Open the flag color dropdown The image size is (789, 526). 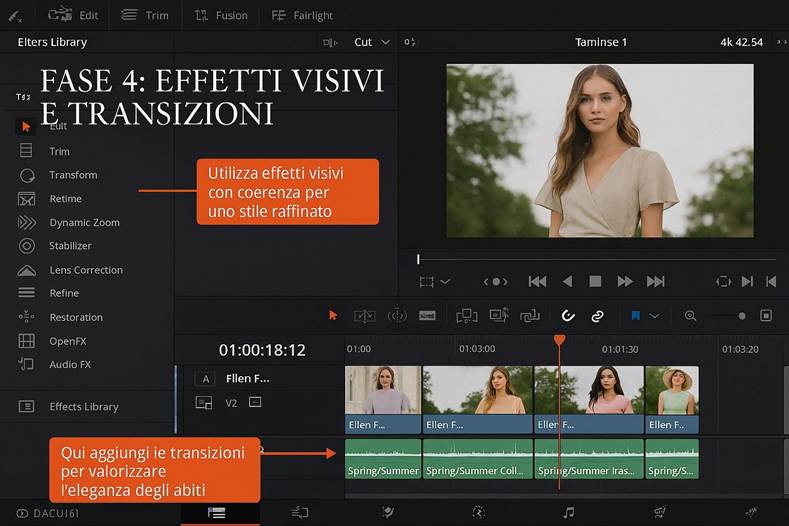click(654, 316)
